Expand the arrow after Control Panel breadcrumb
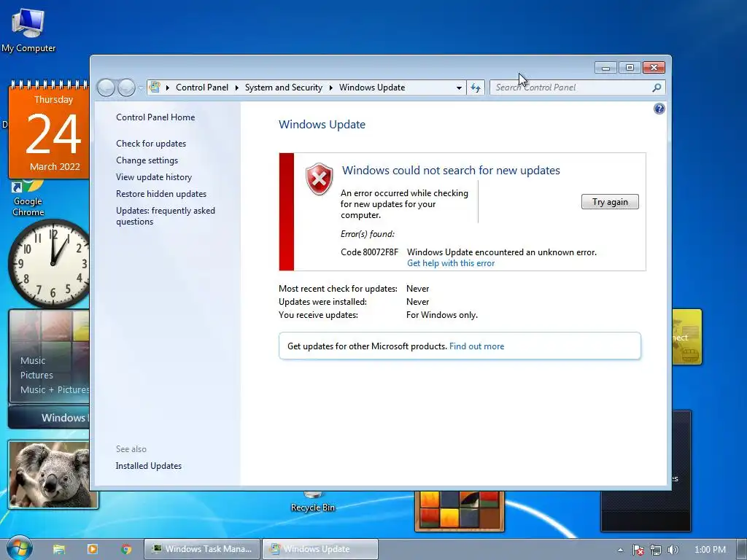The image size is (747, 560). tap(237, 87)
